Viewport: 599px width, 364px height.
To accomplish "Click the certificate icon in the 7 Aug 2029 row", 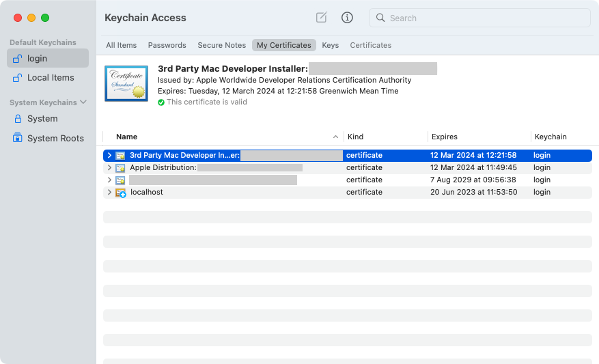I will pyautogui.click(x=120, y=180).
